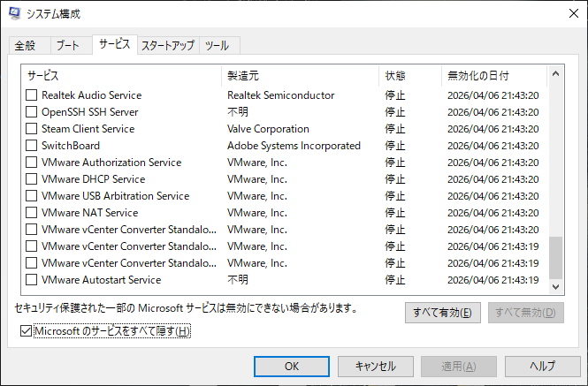Enable VMware USB Arbitration Service checkbox
This screenshot has width=588, height=386.
(32, 196)
